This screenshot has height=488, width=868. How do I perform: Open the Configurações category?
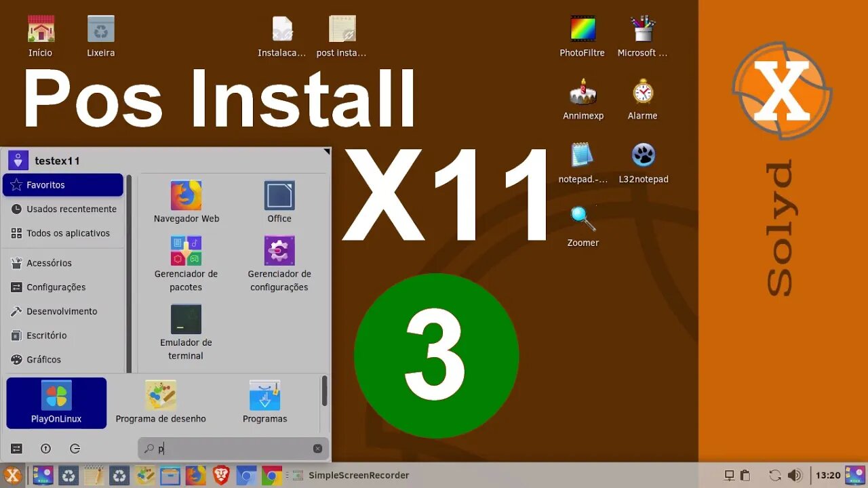63,287
